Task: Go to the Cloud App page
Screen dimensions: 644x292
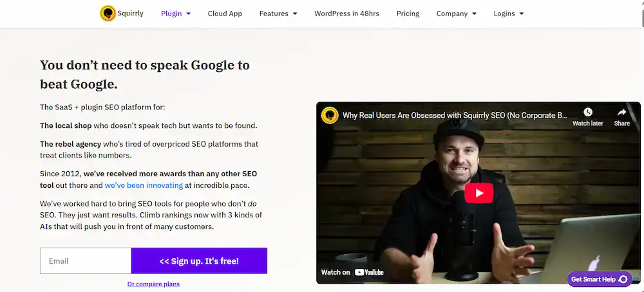Action: [x=225, y=14]
